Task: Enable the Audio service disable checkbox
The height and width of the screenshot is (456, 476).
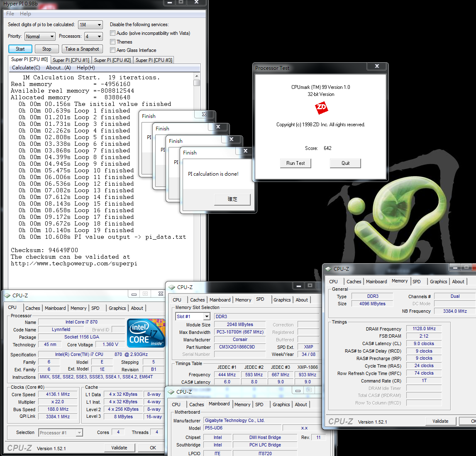Action: [112, 33]
